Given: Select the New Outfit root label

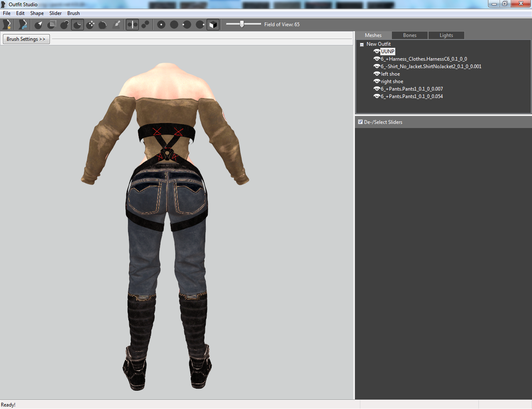Looking at the screenshot, I should (x=379, y=44).
